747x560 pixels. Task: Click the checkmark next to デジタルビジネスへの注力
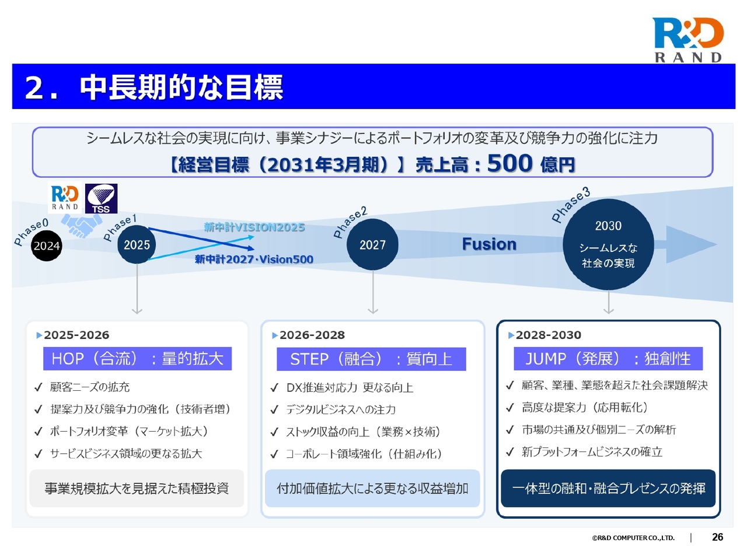(274, 410)
